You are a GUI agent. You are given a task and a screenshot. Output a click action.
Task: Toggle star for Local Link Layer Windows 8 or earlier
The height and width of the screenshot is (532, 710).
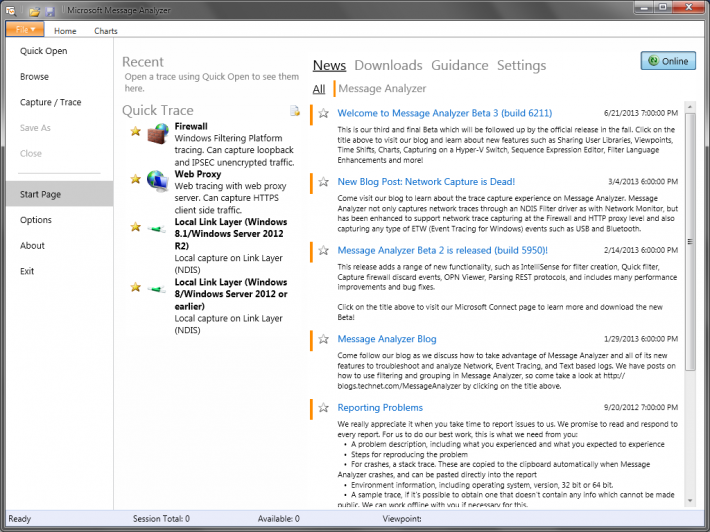135,287
